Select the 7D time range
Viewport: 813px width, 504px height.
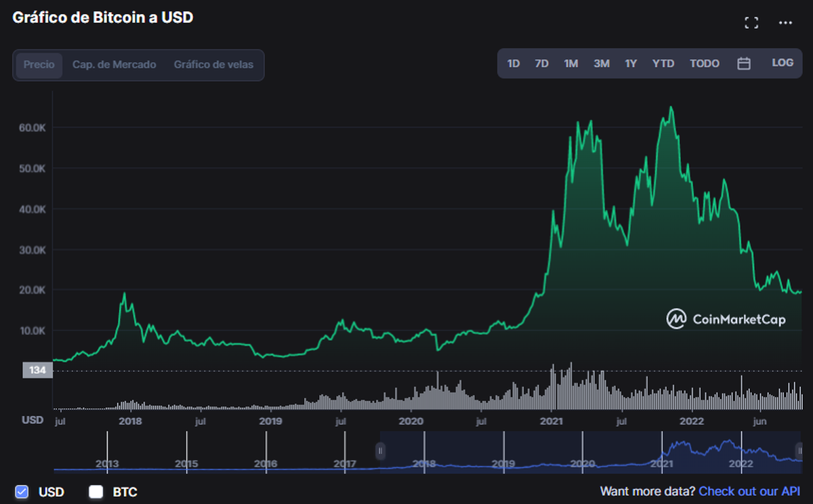(x=541, y=63)
